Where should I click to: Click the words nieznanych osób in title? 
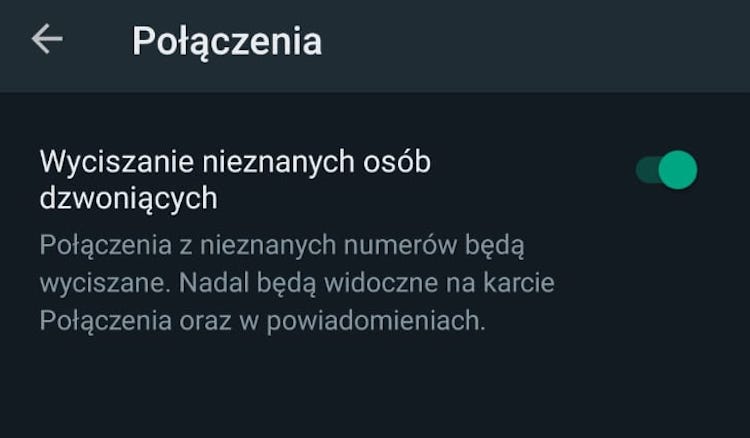316,162
